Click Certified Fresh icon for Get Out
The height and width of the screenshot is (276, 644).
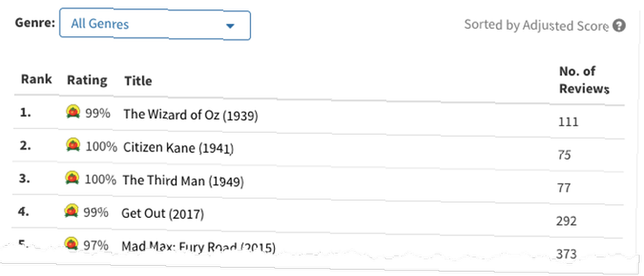click(71, 212)
